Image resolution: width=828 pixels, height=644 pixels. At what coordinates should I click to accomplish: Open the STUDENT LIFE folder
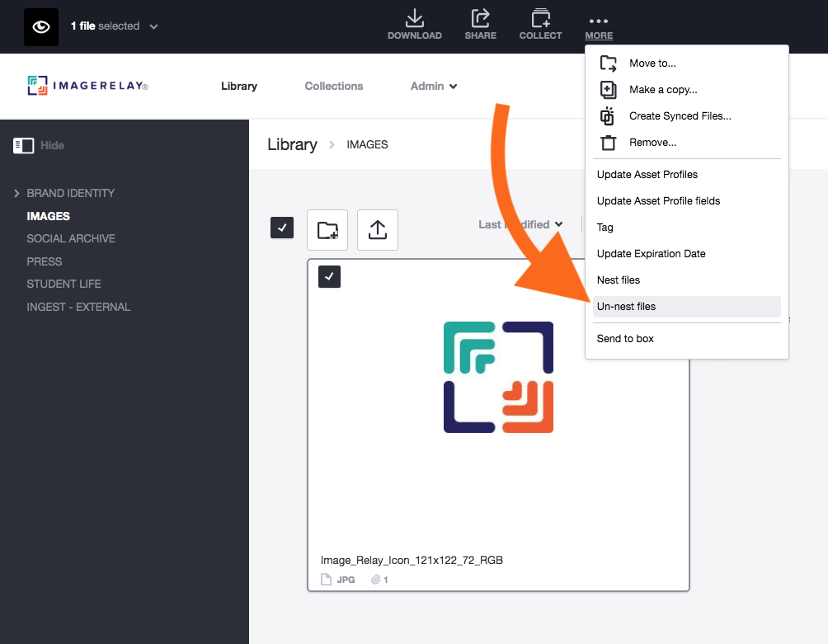[64, 284]
